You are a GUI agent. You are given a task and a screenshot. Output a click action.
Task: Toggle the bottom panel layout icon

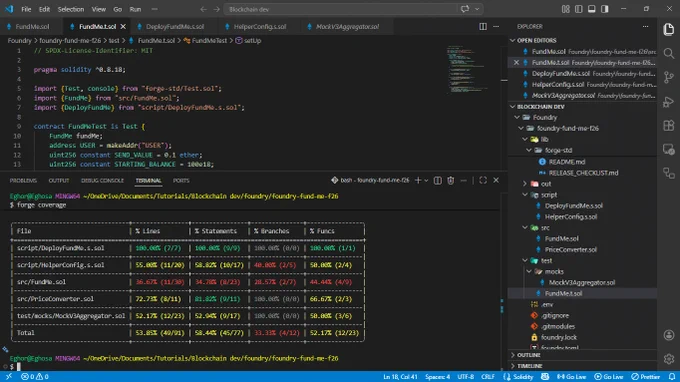coord(592,9)
